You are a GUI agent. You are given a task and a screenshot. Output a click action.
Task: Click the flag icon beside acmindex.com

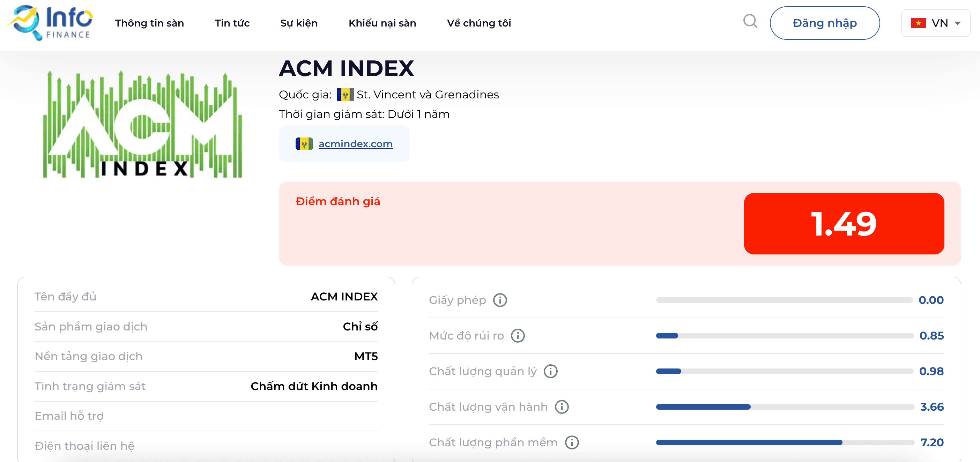[304, 144]
